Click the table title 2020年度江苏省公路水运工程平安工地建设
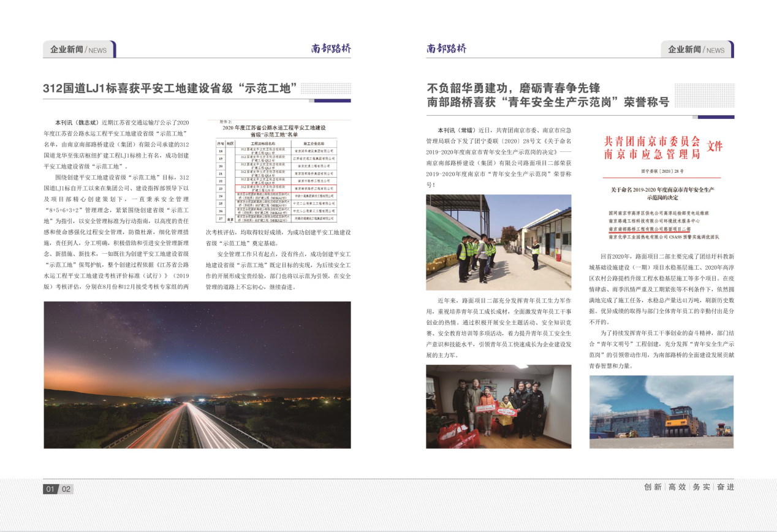777x532 pixels. (x=275, y=127)
